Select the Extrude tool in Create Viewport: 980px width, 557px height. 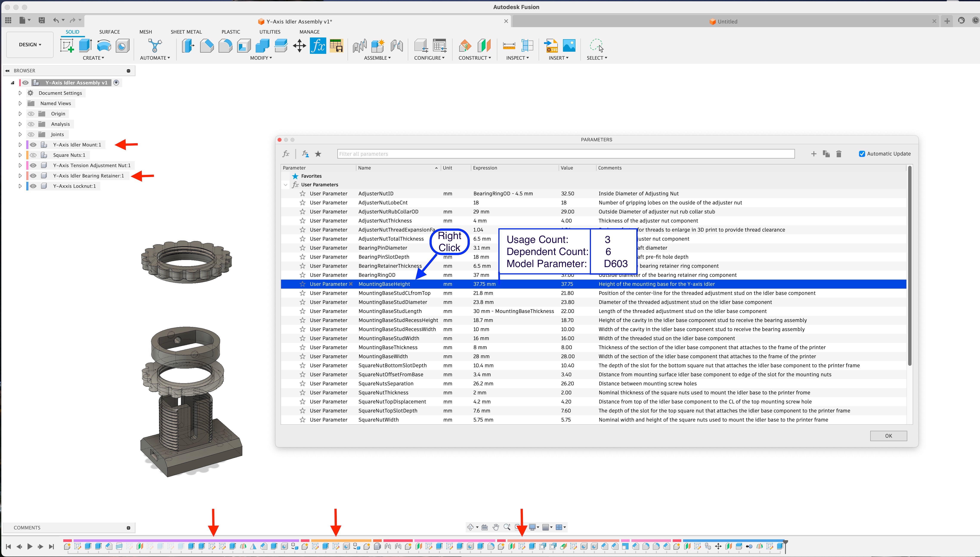[85, 46]
